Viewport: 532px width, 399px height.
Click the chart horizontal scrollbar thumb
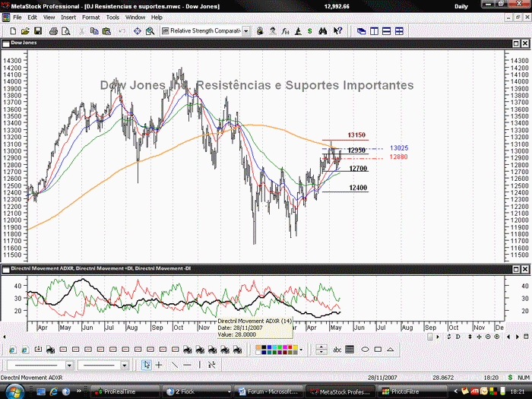[x=430, y=337]
